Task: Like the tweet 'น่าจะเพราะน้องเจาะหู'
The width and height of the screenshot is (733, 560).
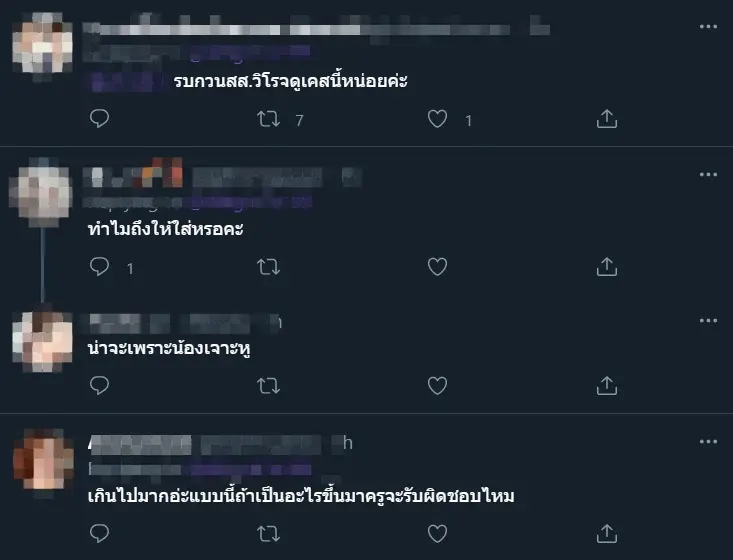Action: [x=438, y=386]
